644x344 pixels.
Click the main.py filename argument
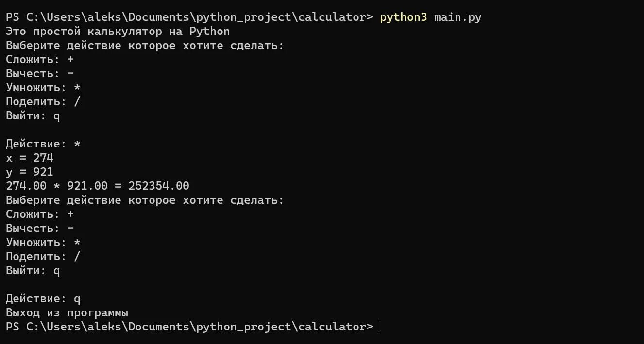click(458, 17)
